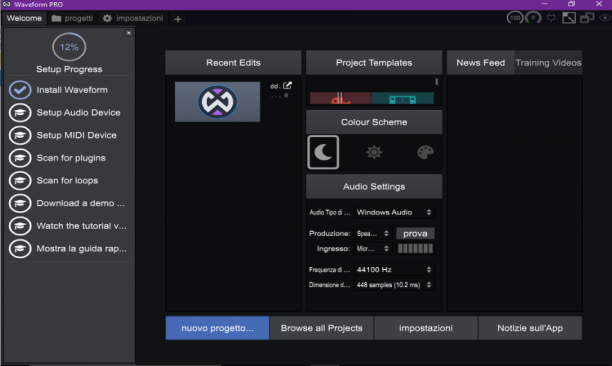Click the prova test button
This screenshot has width=612, height=366.
point(415,233)
